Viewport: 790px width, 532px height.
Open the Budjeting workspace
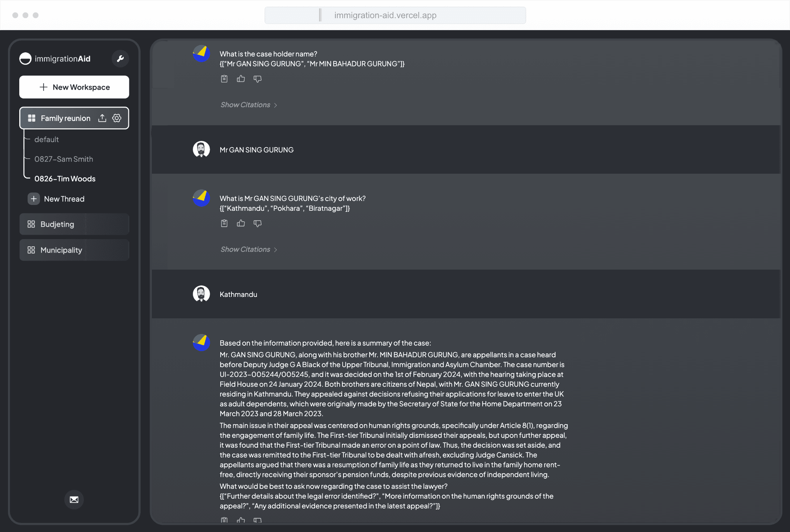coord(74,224)
